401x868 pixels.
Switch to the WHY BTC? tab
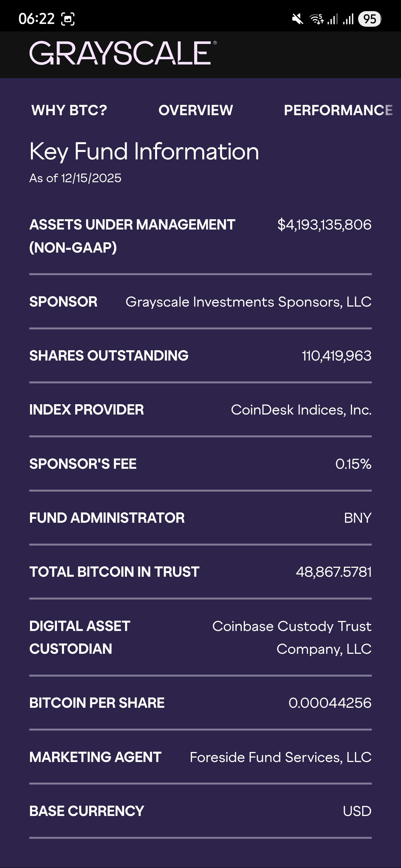click(x=69, y=110)
